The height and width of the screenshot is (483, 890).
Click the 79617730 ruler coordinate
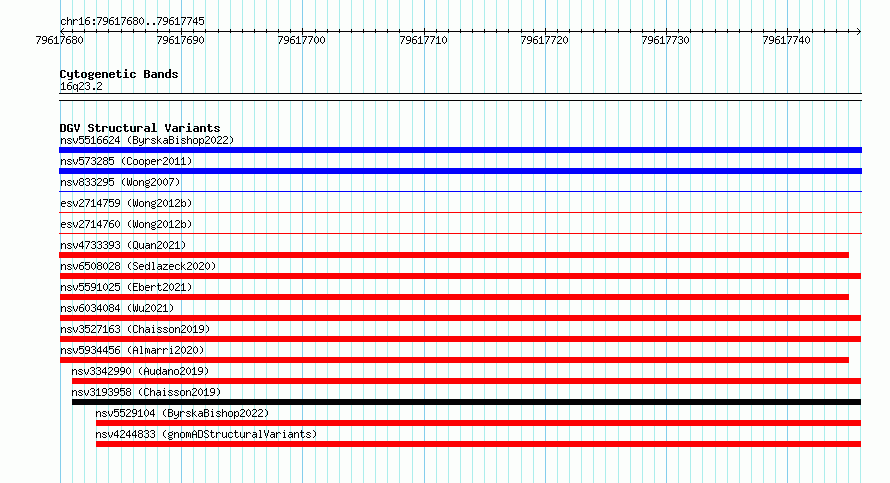click(665, 40)
